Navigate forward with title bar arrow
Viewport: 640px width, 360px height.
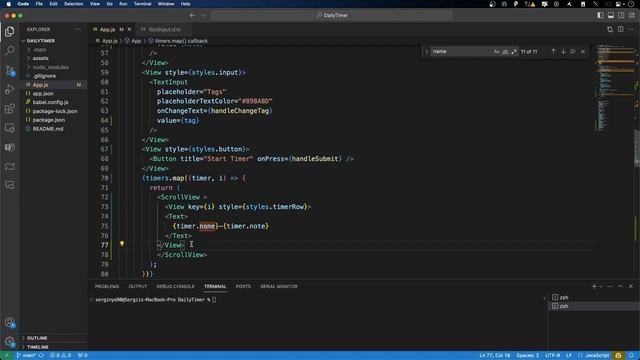point(203,15)
